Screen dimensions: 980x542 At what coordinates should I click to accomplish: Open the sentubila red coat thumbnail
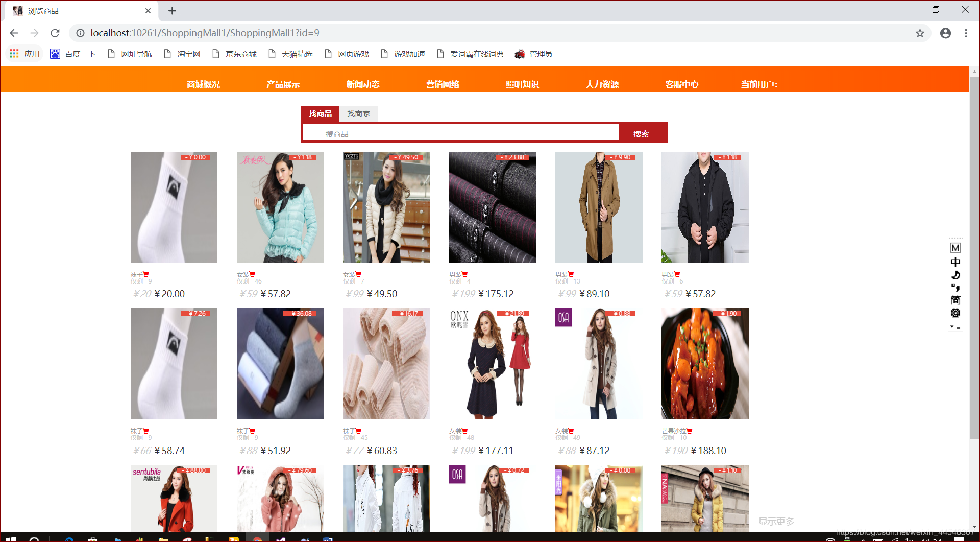point(174,499)
